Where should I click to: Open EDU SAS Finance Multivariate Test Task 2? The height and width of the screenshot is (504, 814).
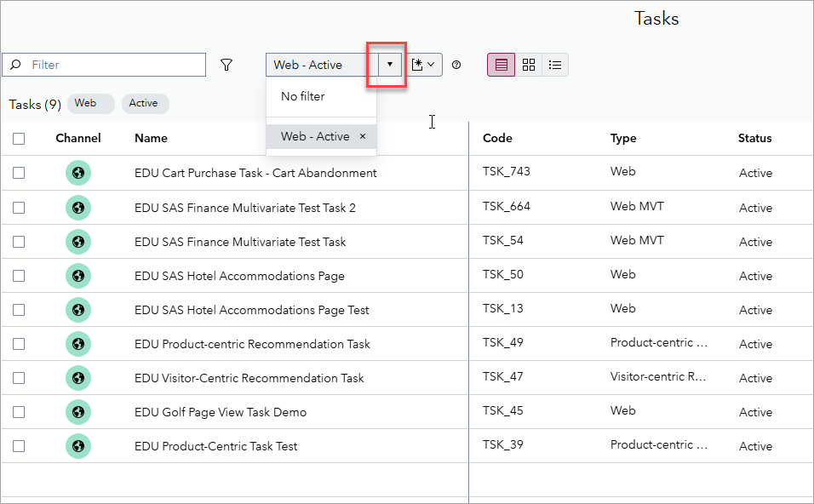pos(245,208)
